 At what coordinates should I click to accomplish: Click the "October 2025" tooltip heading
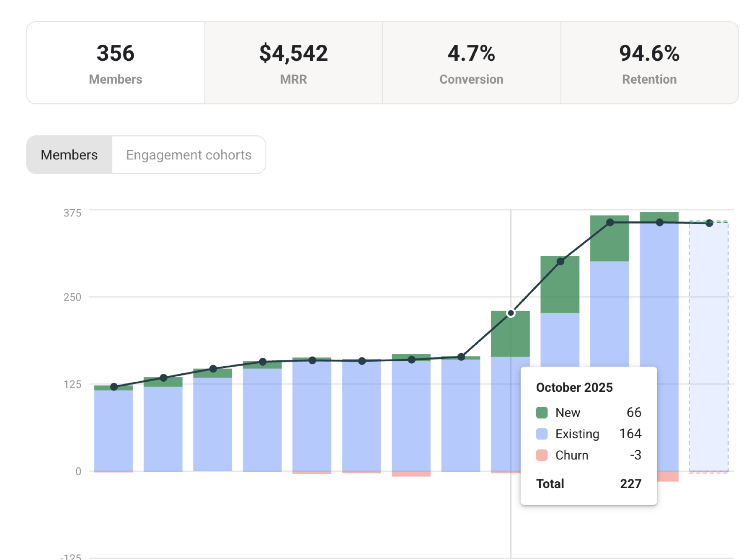(x=574, y=388)
